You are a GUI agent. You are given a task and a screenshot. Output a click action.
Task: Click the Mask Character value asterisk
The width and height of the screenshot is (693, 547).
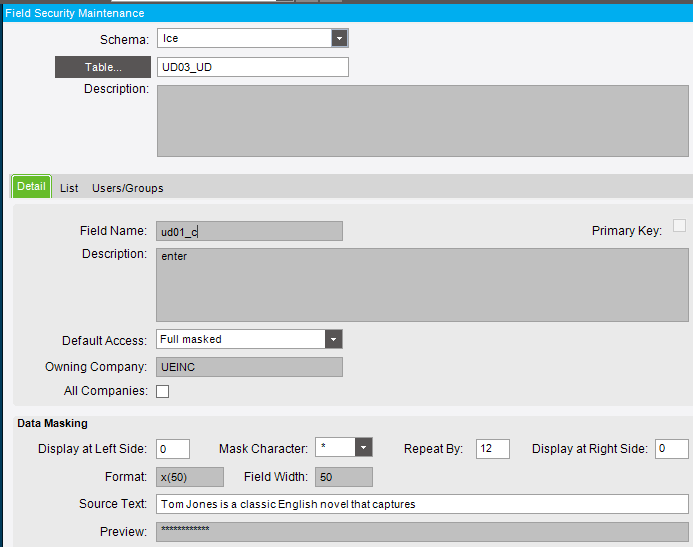click(324, 446)
